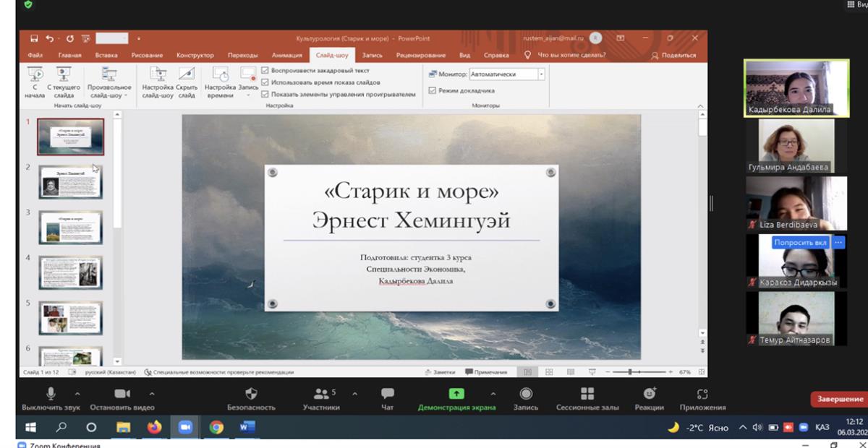Click the zoom level slider

coord(630,372)
